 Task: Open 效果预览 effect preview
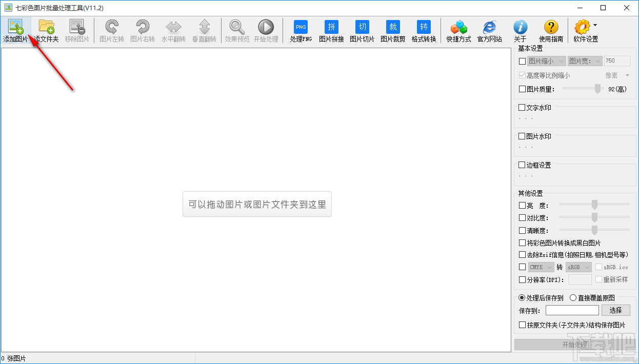tap(236, 30)
